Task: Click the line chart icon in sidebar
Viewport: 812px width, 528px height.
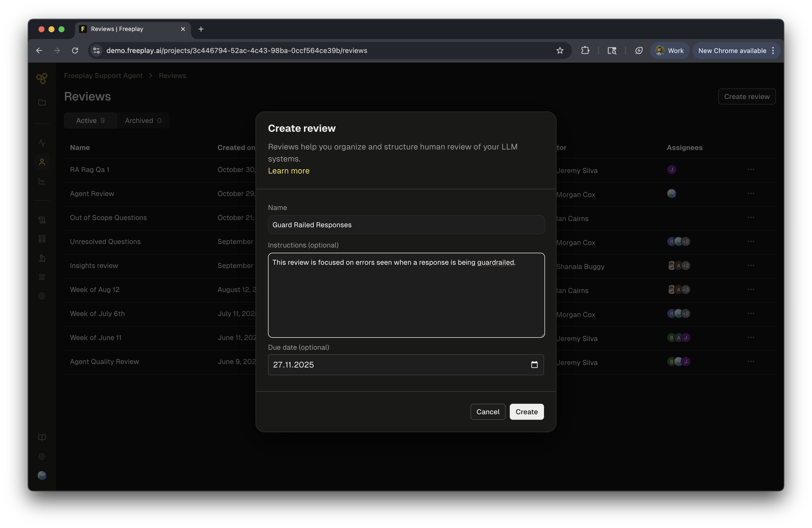Action: 41,181
